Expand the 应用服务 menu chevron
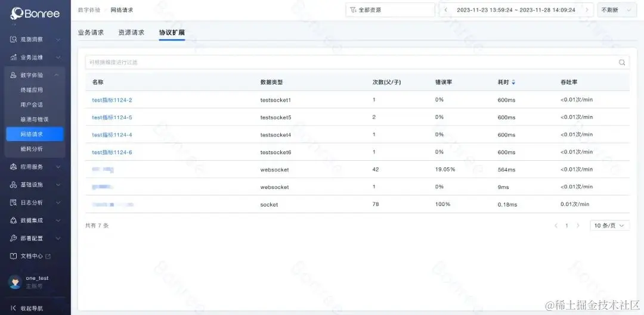Viewport: 644px width, 315px height. (58, 167)
